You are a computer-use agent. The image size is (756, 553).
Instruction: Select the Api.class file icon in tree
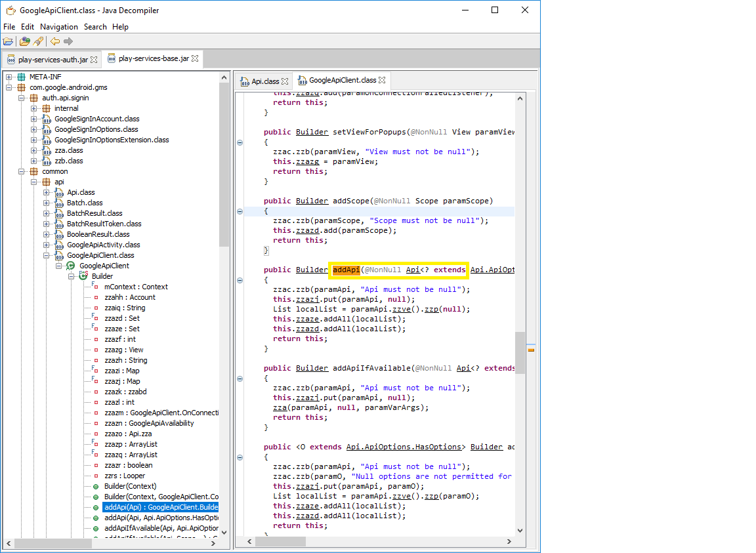pyautogui.click(x=59, y=192)
